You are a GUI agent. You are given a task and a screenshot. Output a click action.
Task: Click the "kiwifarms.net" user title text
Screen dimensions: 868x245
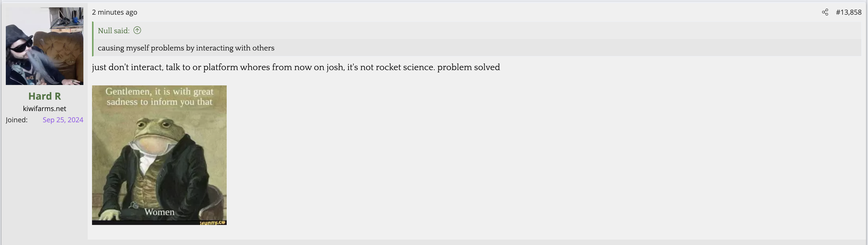point(44,109)
